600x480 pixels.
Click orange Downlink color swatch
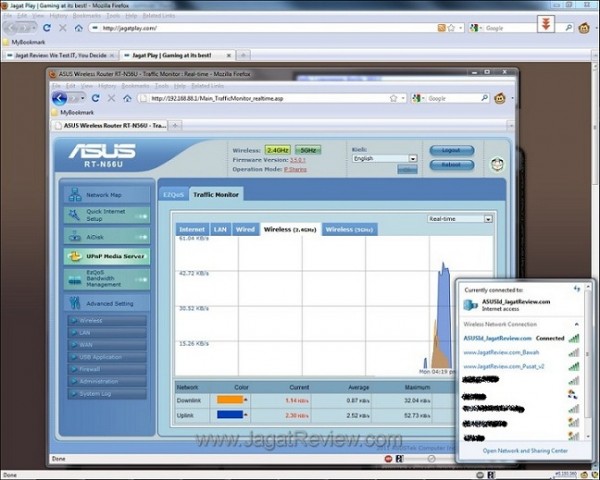click(x=230, y=400)
